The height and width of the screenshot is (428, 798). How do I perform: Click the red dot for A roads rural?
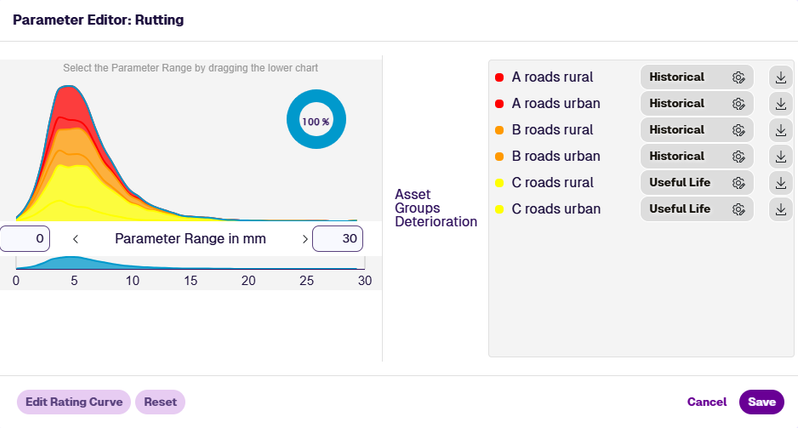[x=499, y=77]
